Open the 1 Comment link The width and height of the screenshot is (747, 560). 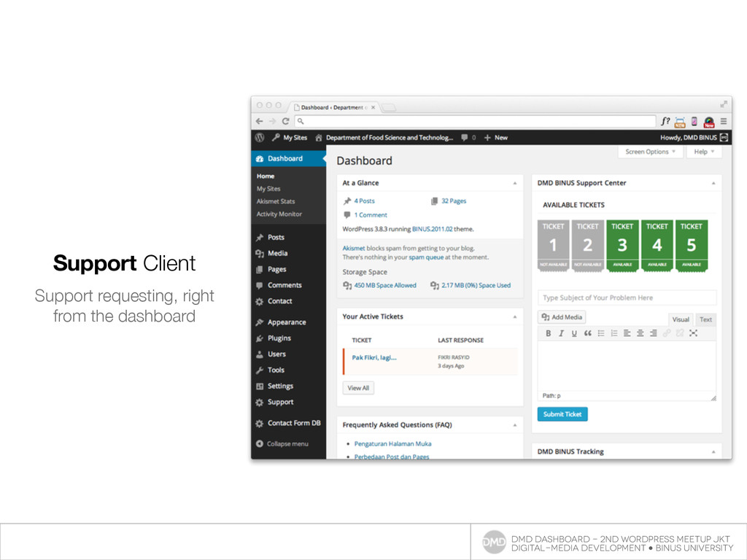pyautogui.click(x=370, y=215)
